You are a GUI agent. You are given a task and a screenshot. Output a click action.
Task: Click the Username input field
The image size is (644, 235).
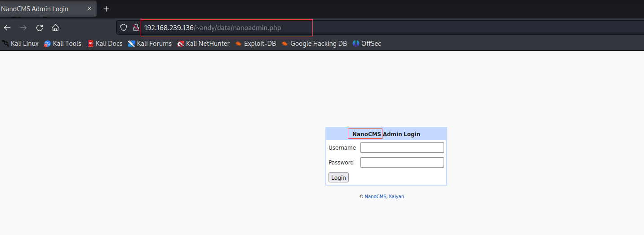click(x=402, y=148)
